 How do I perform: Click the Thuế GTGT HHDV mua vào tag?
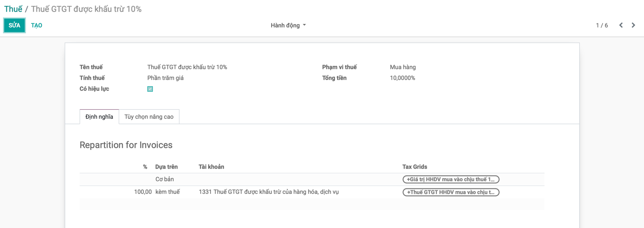pos(451,192)
